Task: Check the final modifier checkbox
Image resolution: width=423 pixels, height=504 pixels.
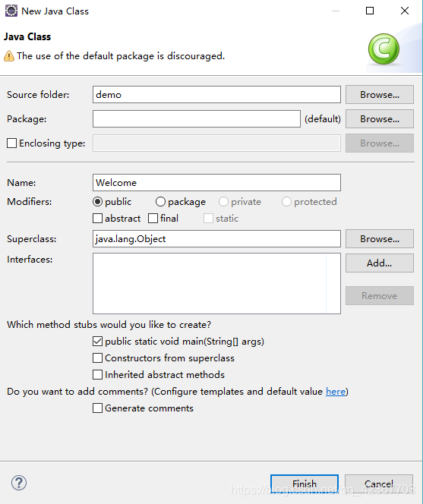Action: [153, 219]
